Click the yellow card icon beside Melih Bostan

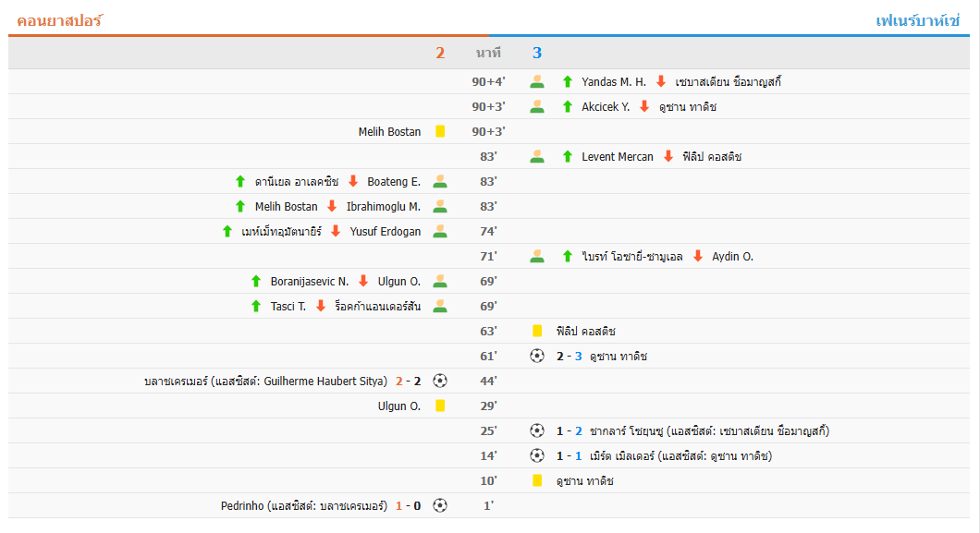[x=440, y=131]
